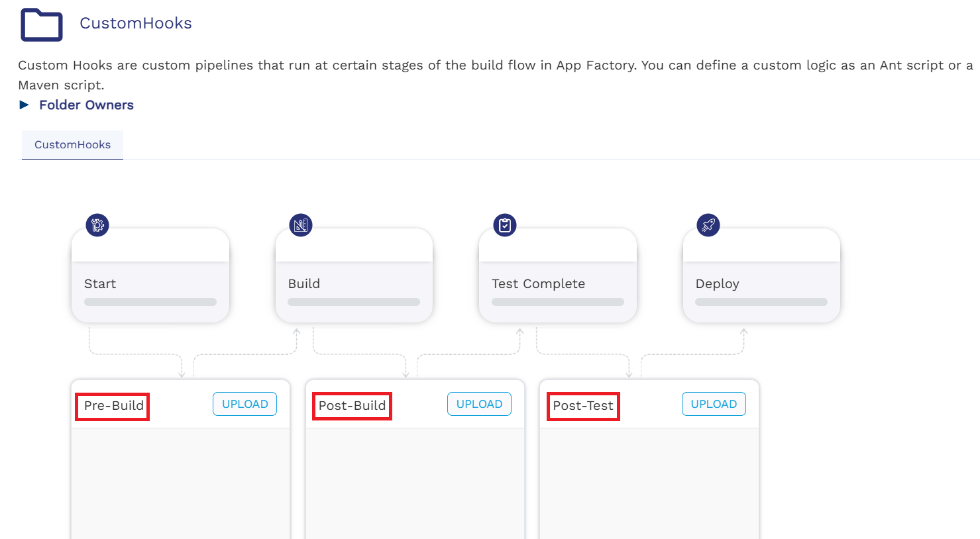This screenshot has width=980, height=539.
Task: Select the Post-Build hook heading
Action: 352,406
